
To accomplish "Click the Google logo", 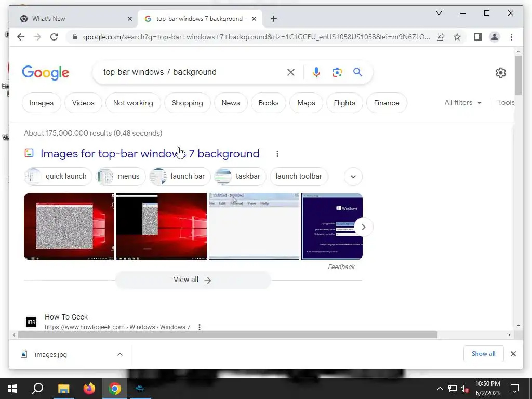I will (46, 73).
